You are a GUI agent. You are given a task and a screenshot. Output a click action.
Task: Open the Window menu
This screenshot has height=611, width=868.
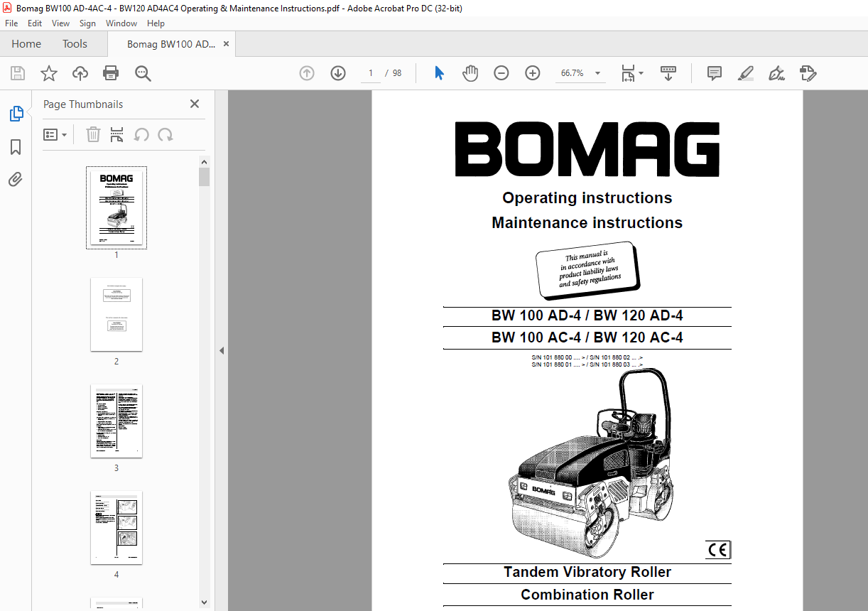click(x=121, y=23)
